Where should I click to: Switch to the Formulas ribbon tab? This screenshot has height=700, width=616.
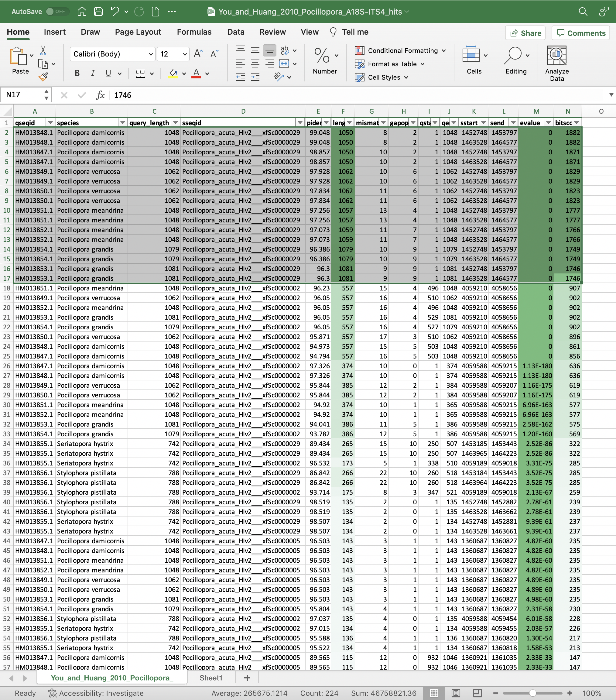click(x=194, y=32)
